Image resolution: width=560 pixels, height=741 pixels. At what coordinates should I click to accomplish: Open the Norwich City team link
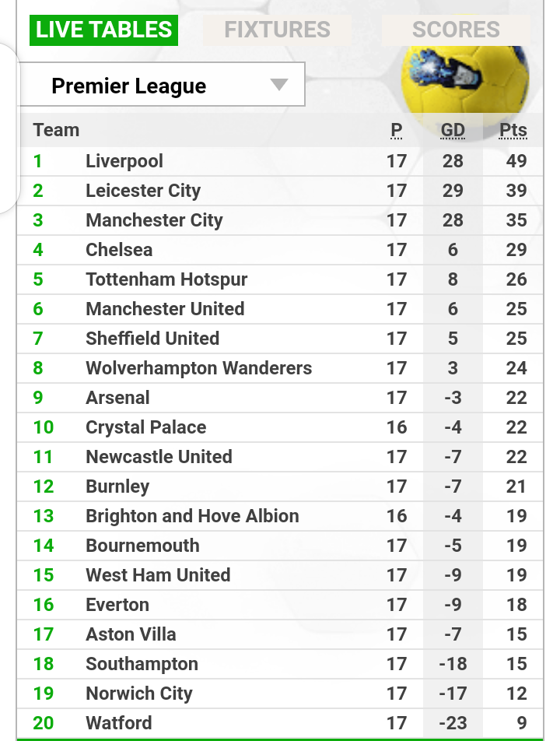point(139,694)
